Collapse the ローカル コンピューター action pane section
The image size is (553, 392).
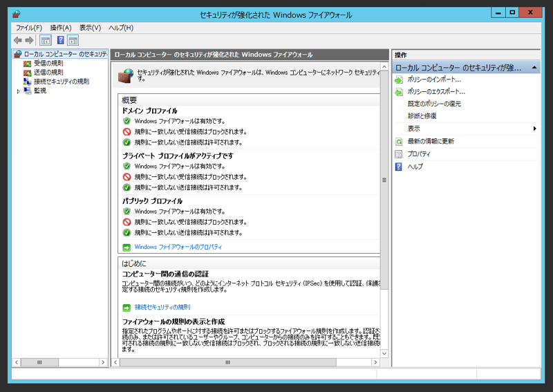(534, 67)
